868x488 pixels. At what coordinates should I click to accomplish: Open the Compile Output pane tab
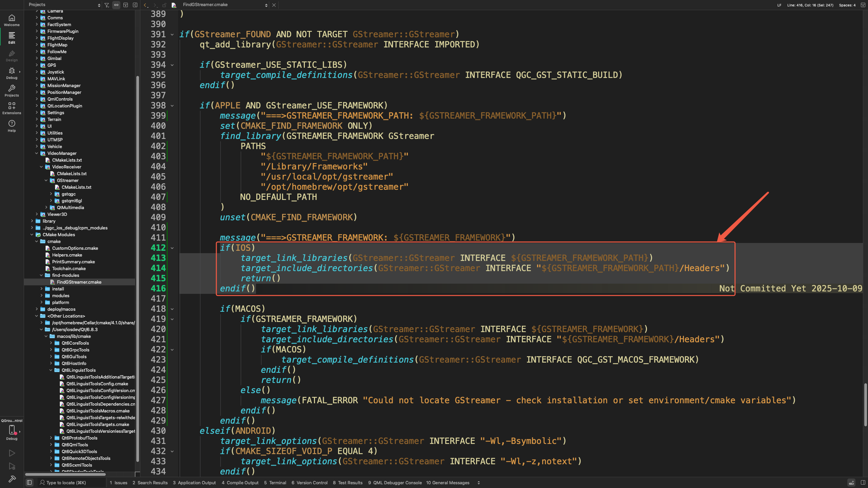pos(240,483)
